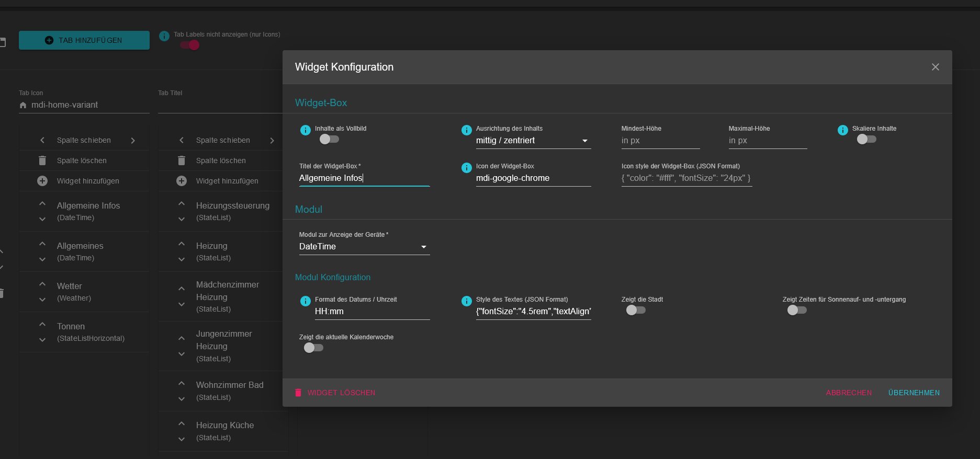Enable Zeigt Zeiten für Sonnenauf- und -untergang
The width and height of the screenshot is (980, 459).
(x=797, y=310)
